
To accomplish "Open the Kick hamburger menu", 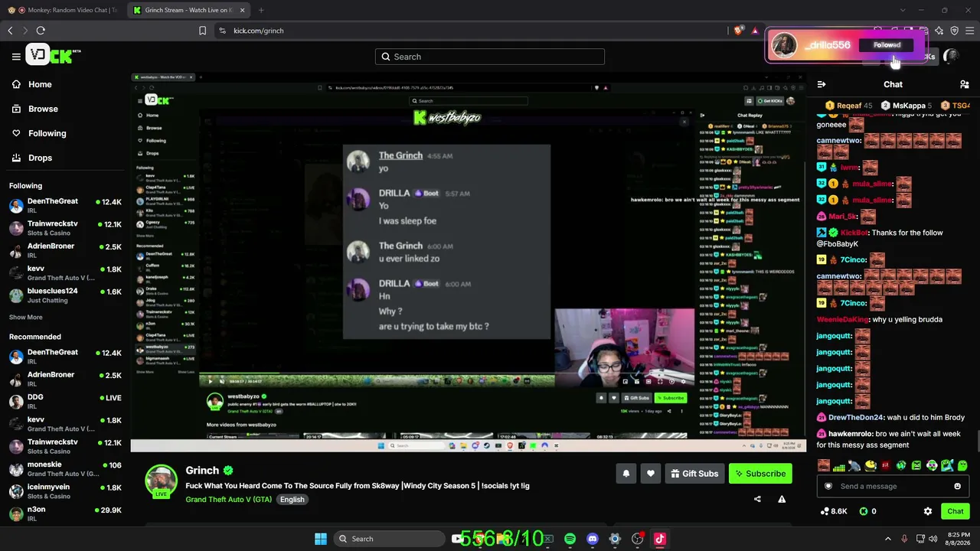I will coord(16,56).
